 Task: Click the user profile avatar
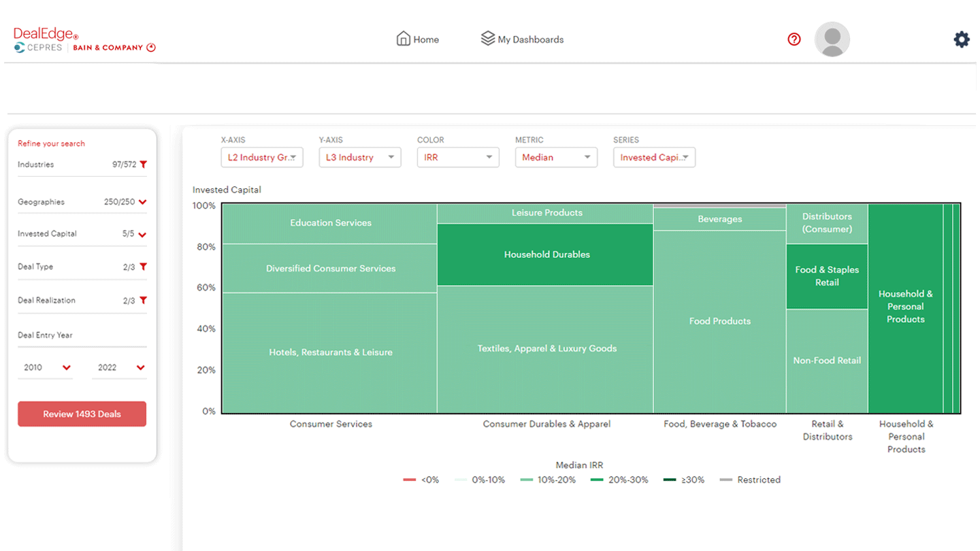[832, 39]
